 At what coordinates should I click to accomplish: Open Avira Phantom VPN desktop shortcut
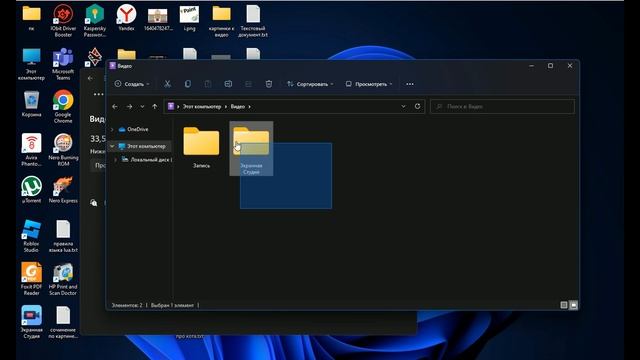click(31, 150)
